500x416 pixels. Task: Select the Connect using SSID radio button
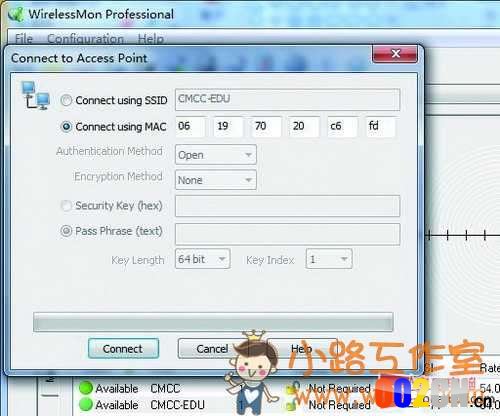pos(66,100)
